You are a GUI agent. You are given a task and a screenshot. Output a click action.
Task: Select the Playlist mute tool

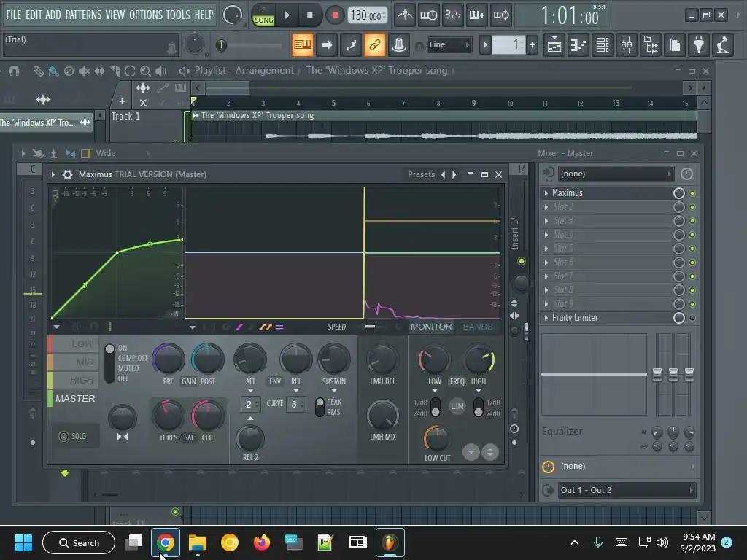pyautogui.click(x=84, y=71)
